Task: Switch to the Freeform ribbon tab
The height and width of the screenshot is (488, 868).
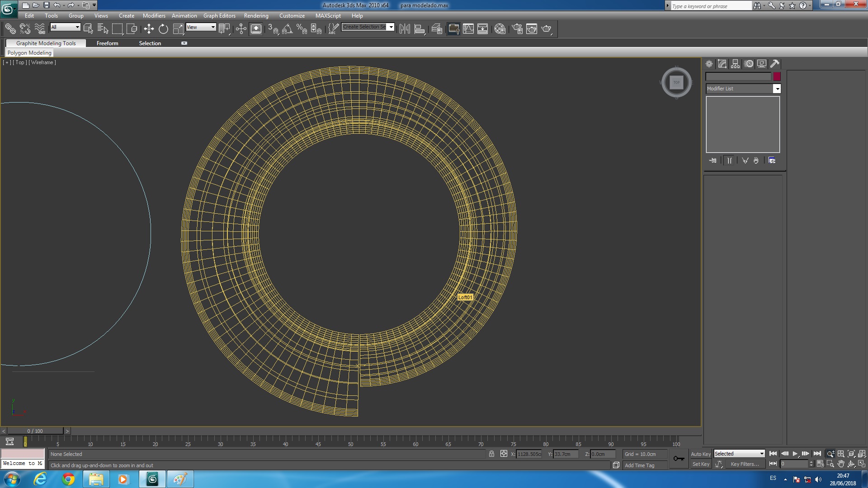Action: (107, 43)
